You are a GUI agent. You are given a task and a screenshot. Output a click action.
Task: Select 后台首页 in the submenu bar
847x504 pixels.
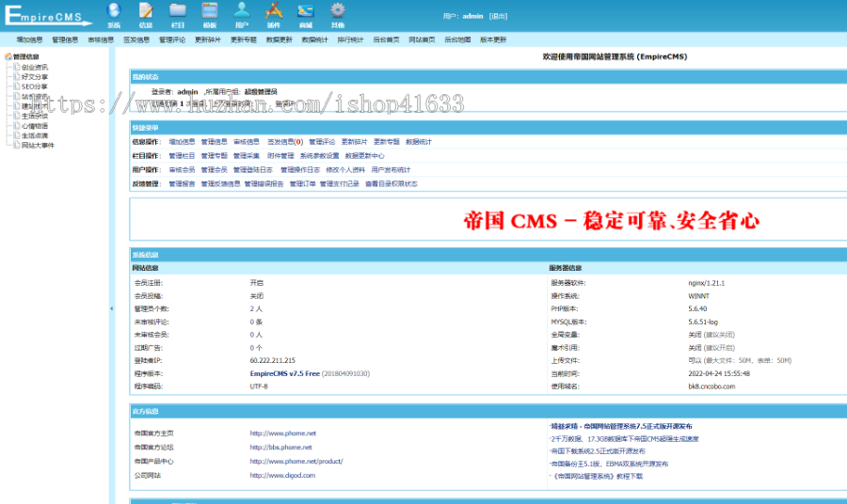[x=386, y=39]
